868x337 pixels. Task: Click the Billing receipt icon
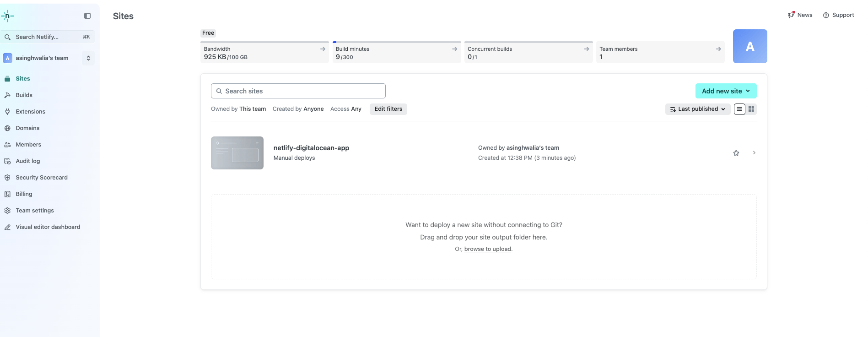7,194
